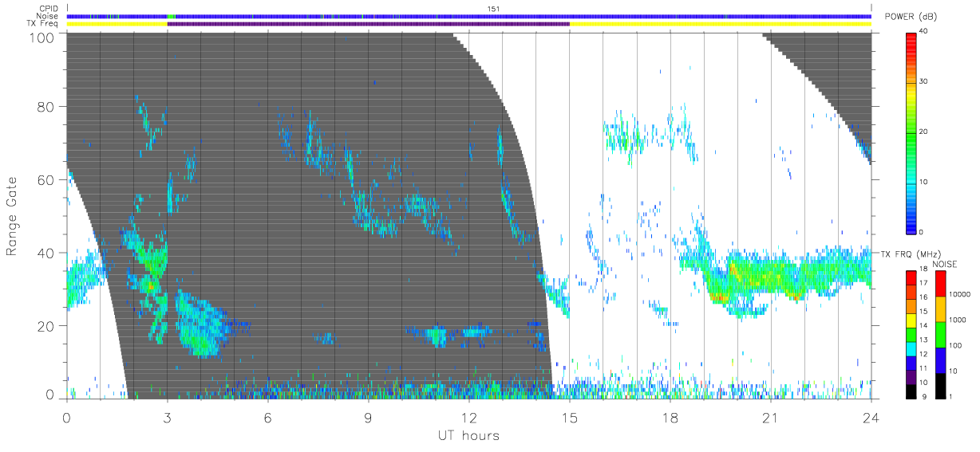This screenshot has width=980, height=452.
Task: Click the CPID label at top left
Action: [49, 9]
